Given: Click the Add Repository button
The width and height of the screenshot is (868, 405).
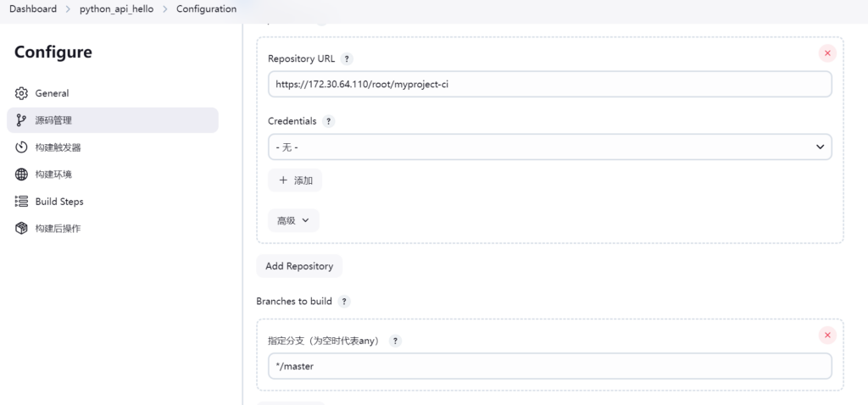Looking at the screenshot, I should point(299,266).
